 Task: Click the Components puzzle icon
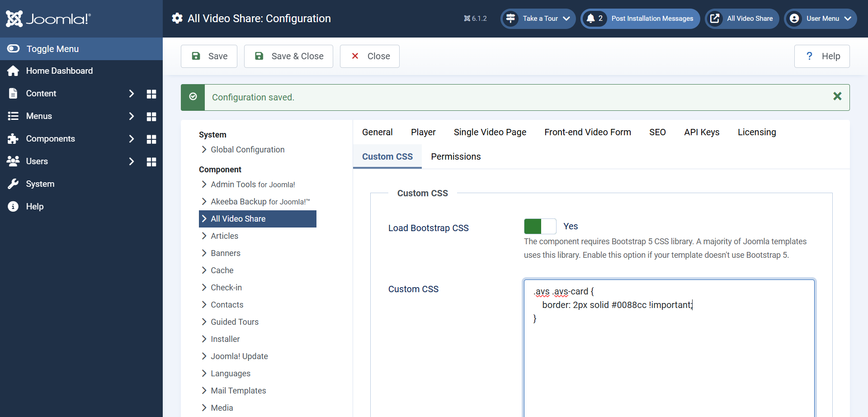(13, 139)
